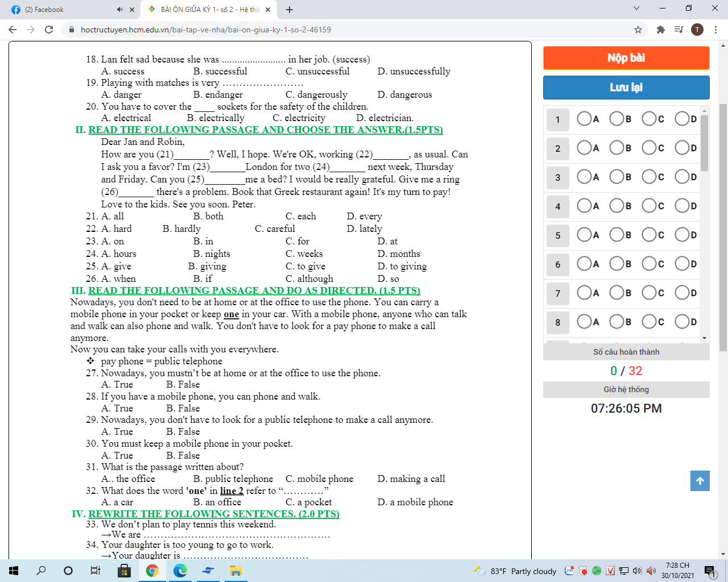This screenshot has width=728, height=582.
Task: Click the scroll-to-top arrow button
Action: point(700,481)
